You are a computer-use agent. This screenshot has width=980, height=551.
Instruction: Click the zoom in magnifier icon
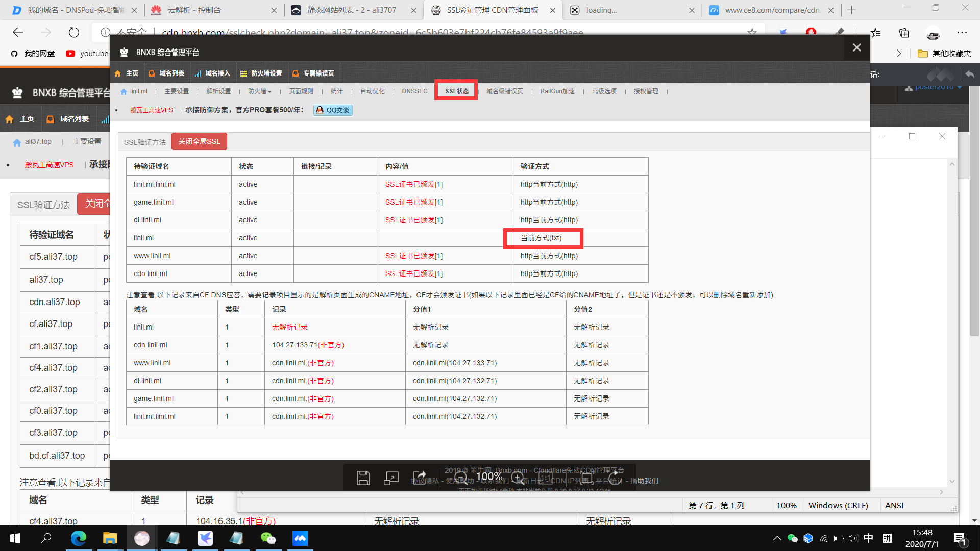click(518, 478)
